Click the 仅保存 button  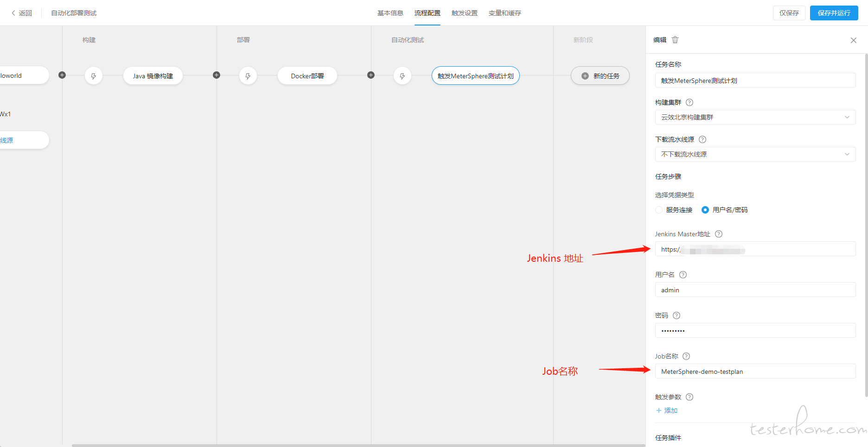pyautogui.click(x=789, y=13)
